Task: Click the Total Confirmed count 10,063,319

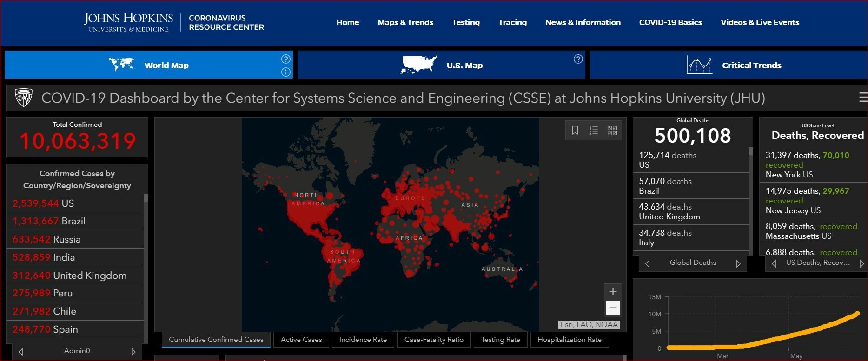Action: [77, 141]
